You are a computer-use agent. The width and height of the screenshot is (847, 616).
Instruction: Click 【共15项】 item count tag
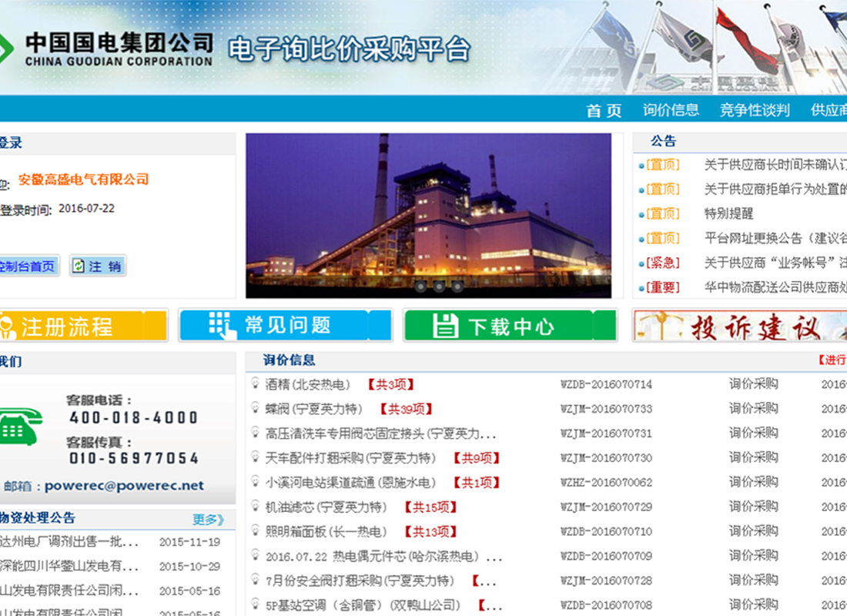(x=431, y=507)
